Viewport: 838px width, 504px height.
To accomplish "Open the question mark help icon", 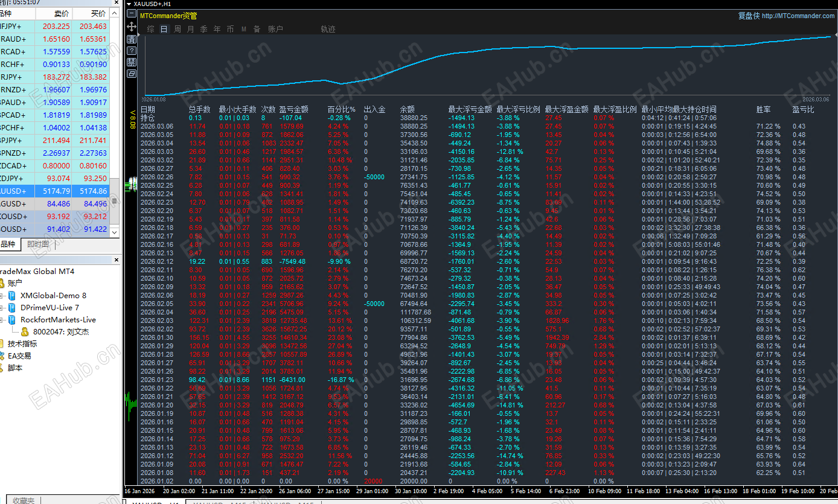I will (131, 51).
